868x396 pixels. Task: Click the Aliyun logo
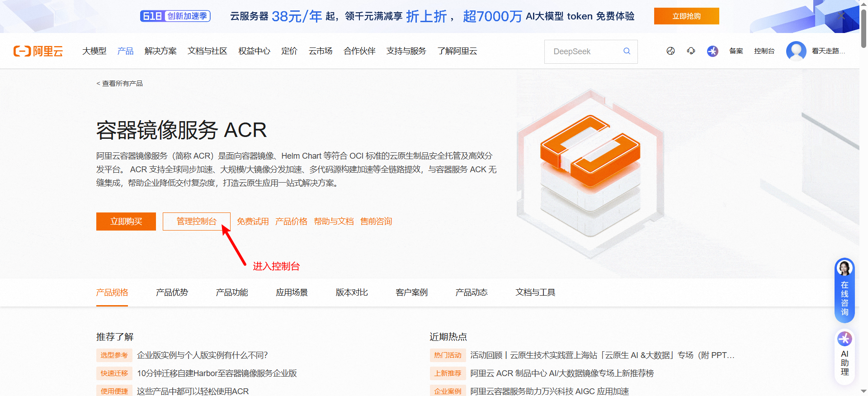pos(38,51)
